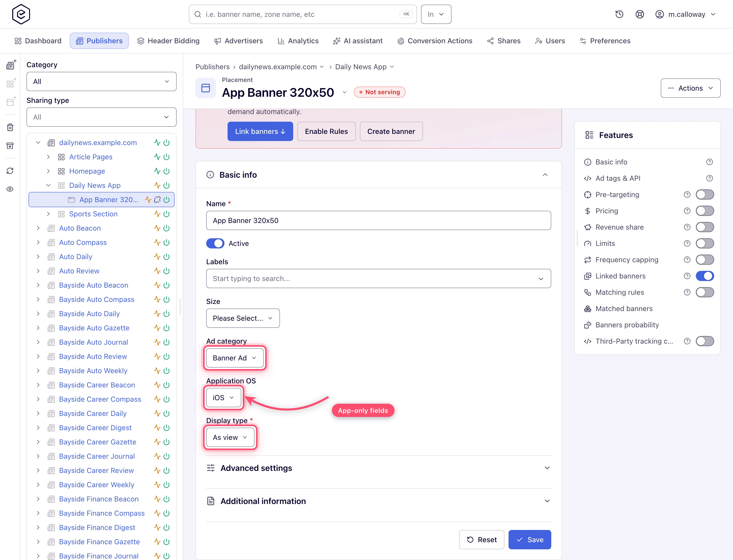Image resolution: width=733 pixels, height=560 pixels.
Task: Open the archive icon in left rail
Action: 10,146
